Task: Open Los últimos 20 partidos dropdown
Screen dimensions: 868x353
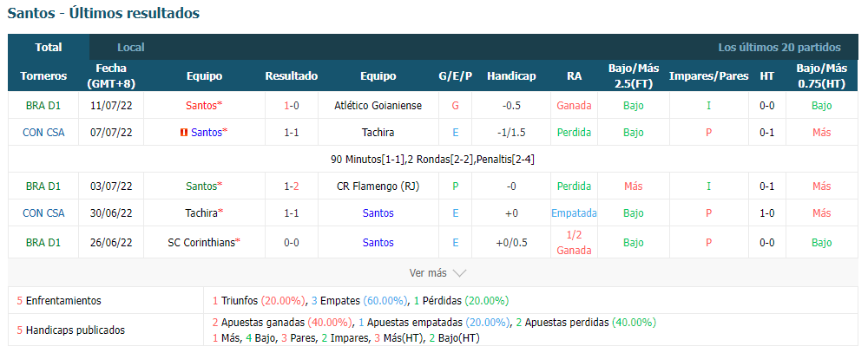Action: [x=779, y=48]
